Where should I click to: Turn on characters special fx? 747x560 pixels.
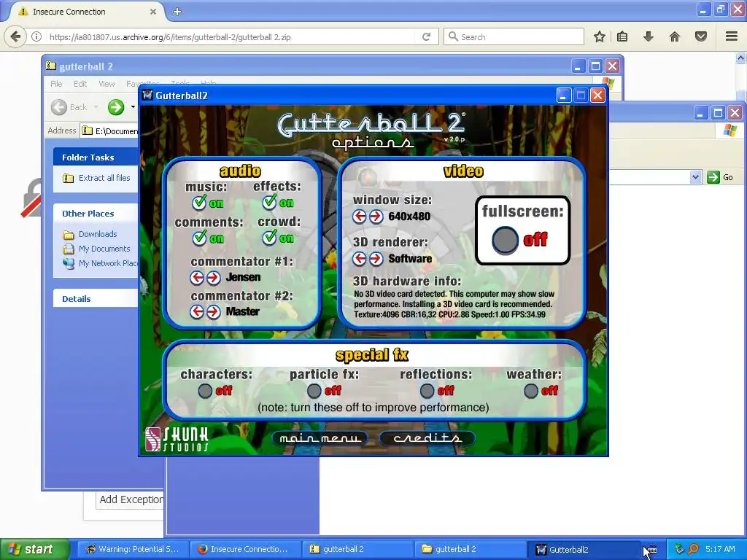coord(205,391)
